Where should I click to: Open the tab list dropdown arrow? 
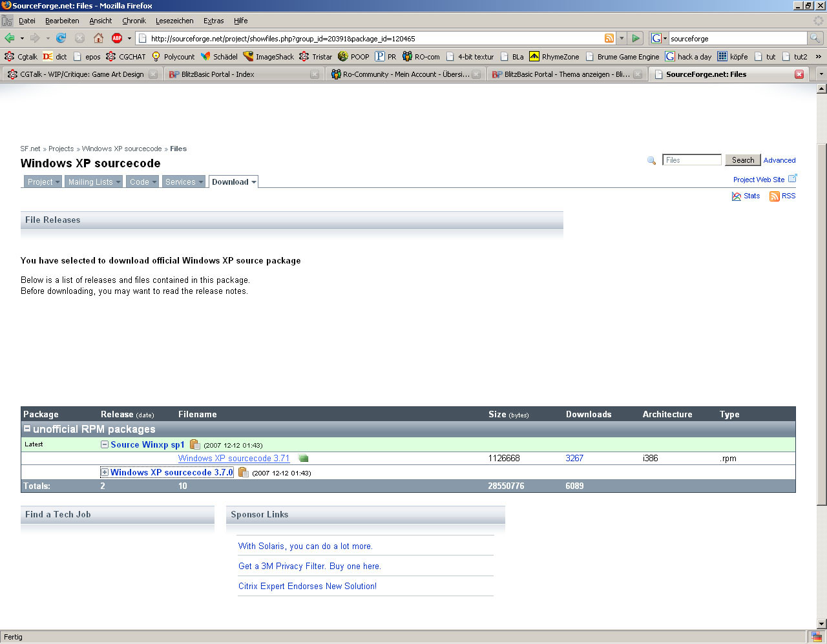coord(821,74)
